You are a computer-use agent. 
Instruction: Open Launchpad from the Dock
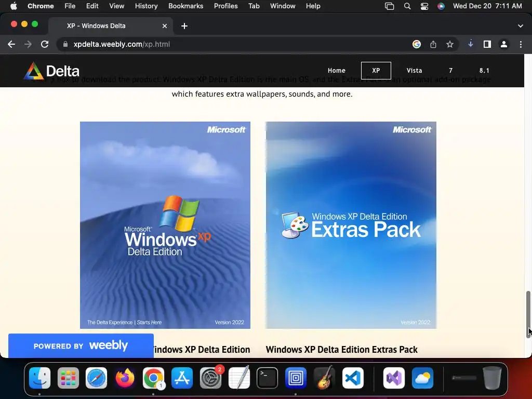[68, 378]
